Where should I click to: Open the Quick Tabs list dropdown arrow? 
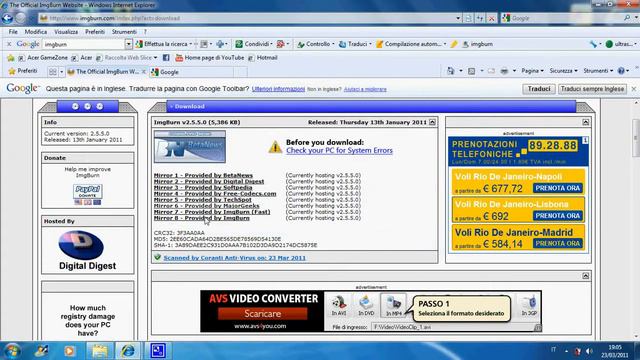(x=62, y=72)
